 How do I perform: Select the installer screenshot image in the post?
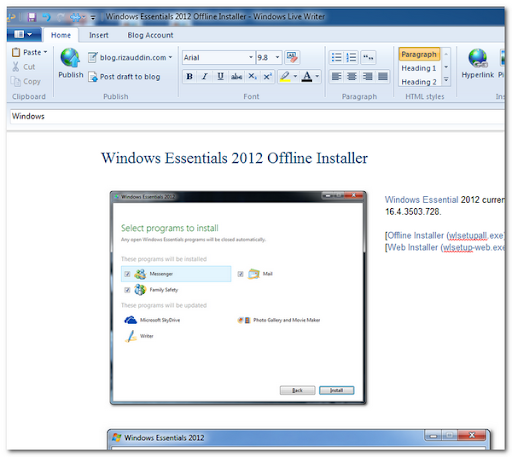click(x=238, y=298)
